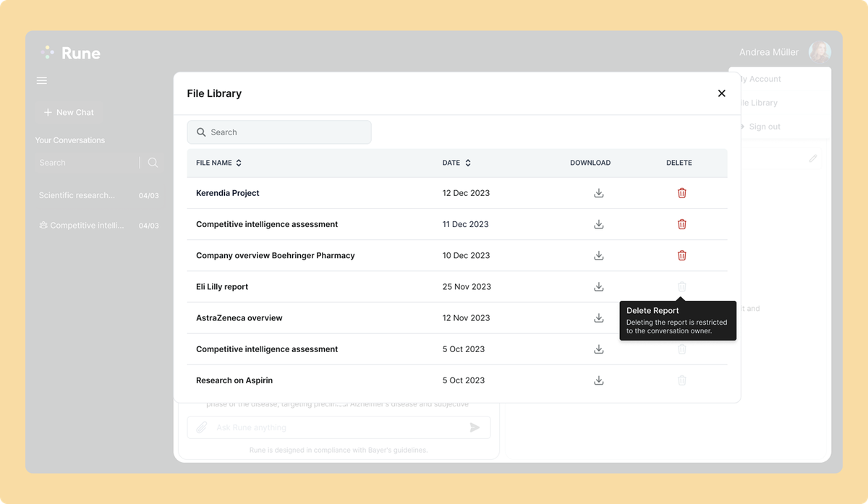Screen dimensions: 868x504
Task: Click the File Library search field
Action: coord(279,132)
